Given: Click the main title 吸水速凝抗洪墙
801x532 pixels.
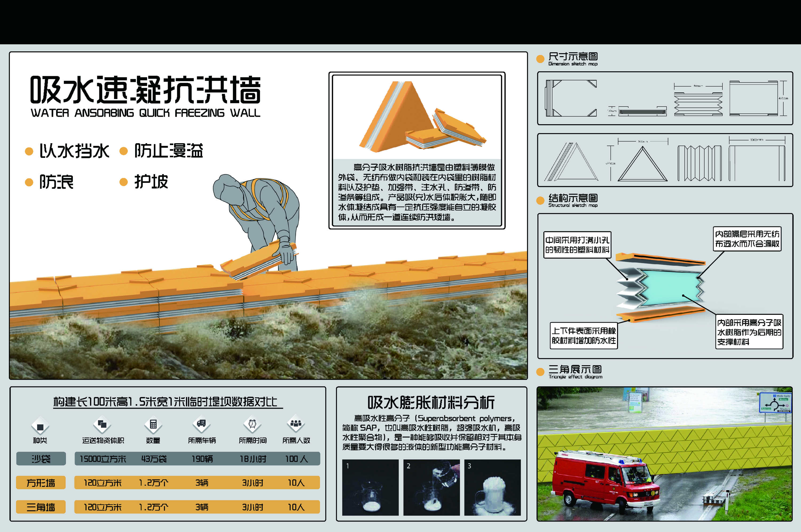Looking at the screenshot, I should (146, 89).
